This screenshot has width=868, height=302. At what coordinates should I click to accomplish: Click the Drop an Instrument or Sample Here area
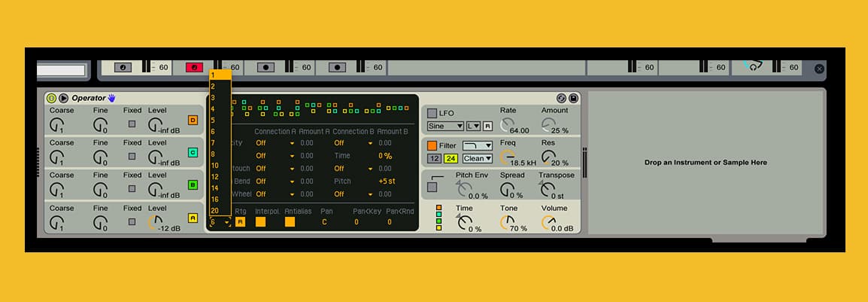click(706, 163)
